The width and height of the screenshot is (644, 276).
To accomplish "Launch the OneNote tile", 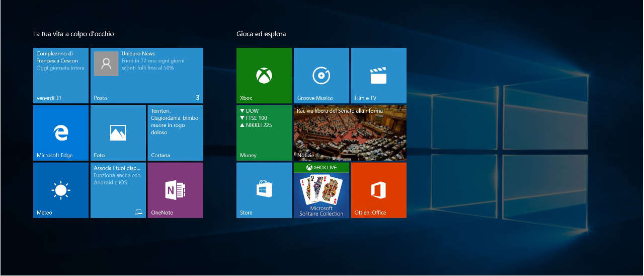I will point(176,190).
